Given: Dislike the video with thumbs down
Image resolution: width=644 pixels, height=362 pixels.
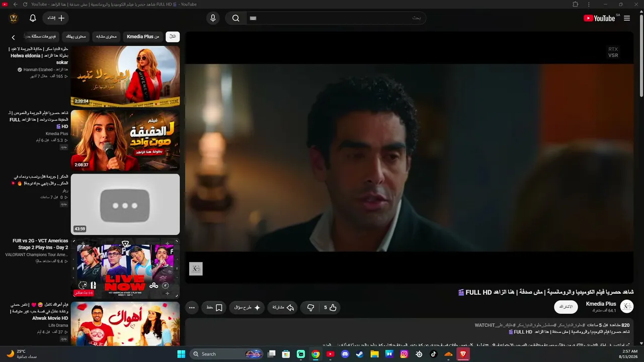Looking at the screenshot, I should point(310,308).
